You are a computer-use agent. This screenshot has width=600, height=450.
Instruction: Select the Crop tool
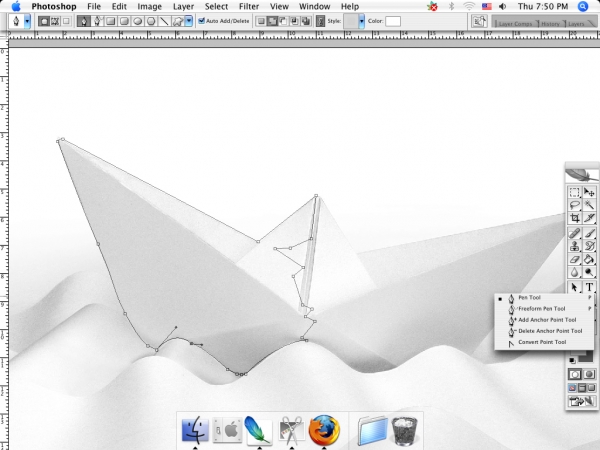[x=574, y=218]
